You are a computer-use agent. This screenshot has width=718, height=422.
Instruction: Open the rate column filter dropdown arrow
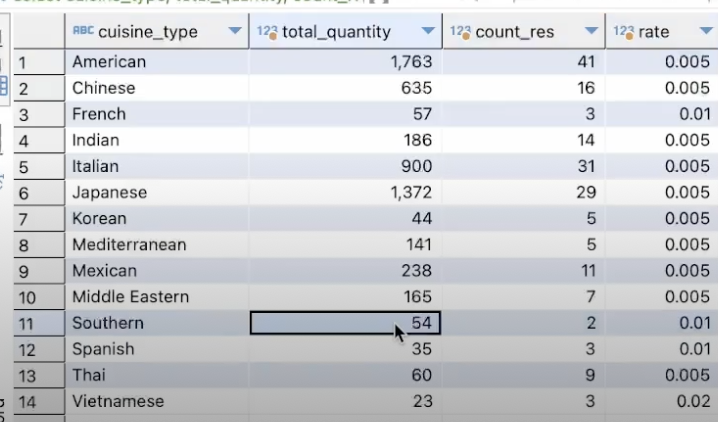point(707,31)
